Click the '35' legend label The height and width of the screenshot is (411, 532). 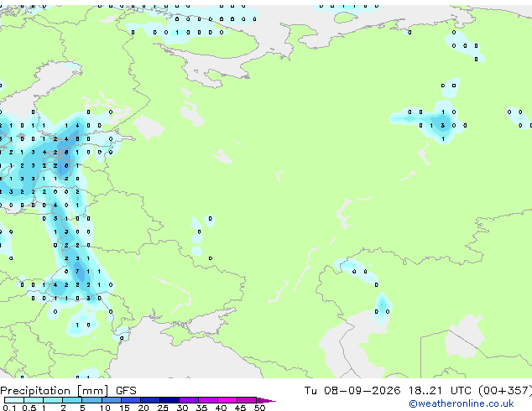(201, 408)
